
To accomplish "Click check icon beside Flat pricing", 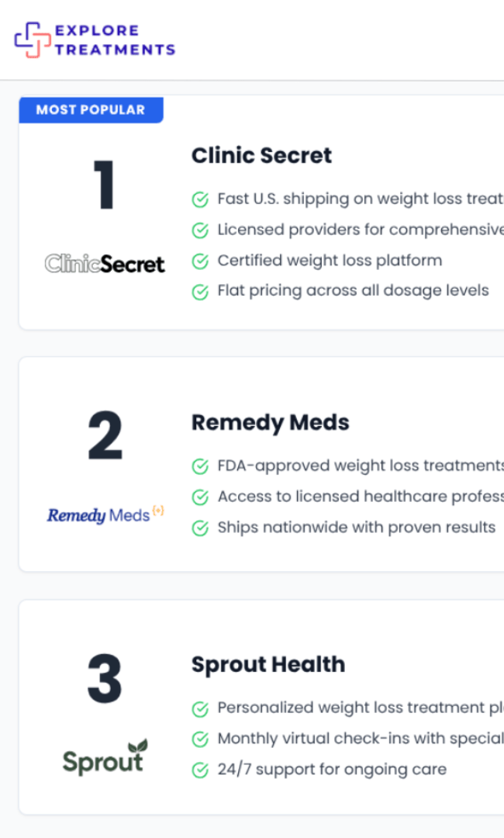I will point(200,292).
